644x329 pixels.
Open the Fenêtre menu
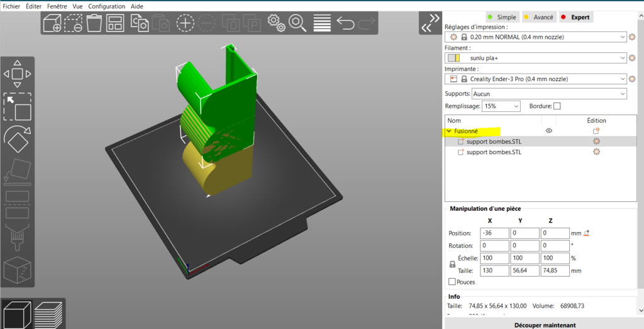(x=57, y=6)
